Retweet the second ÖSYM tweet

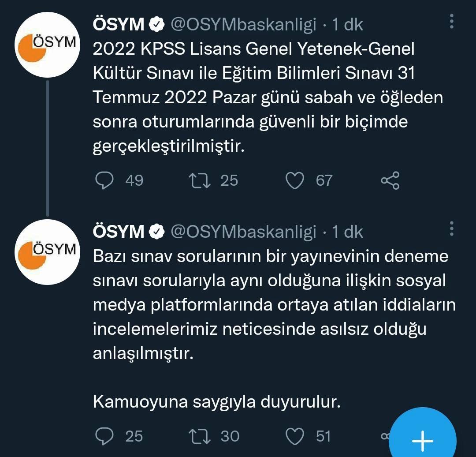click(x=200, y=436)
